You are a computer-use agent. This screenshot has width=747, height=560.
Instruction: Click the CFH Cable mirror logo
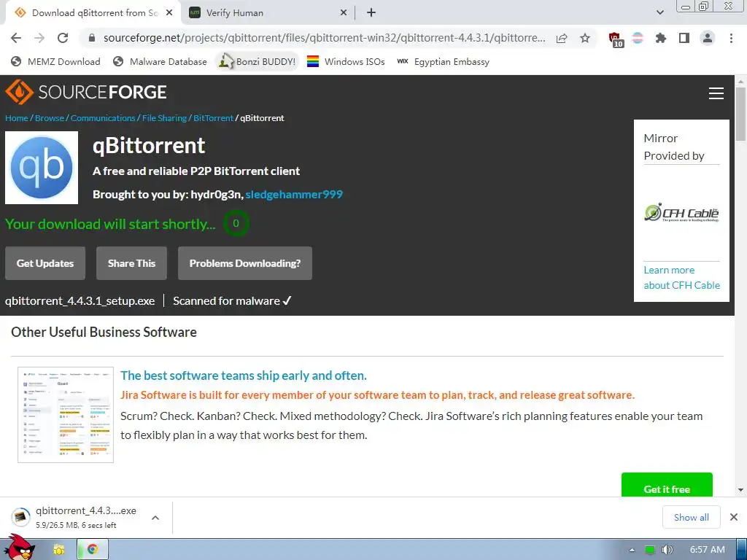[681, 213]
